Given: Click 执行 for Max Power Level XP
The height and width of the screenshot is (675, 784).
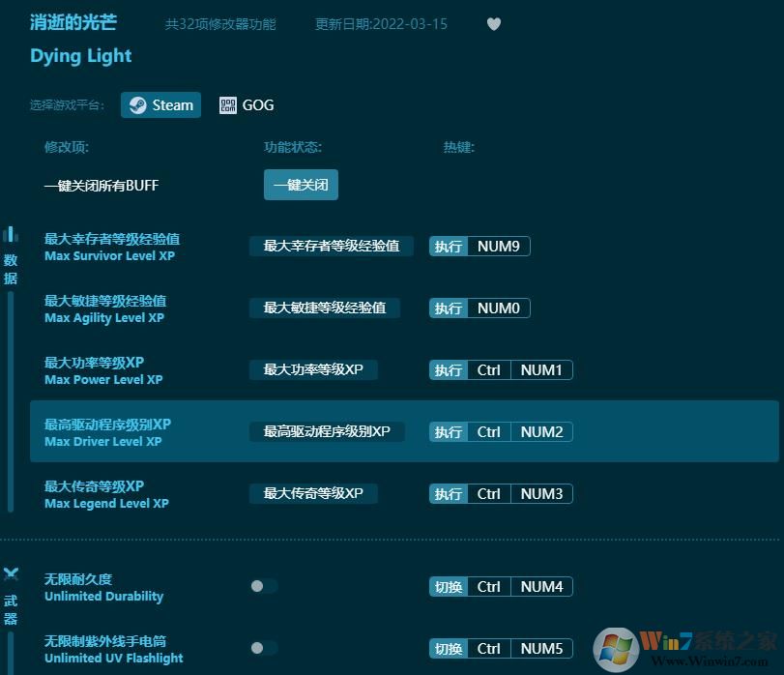Looking at the screenshot, I should [x=448, y=370].
